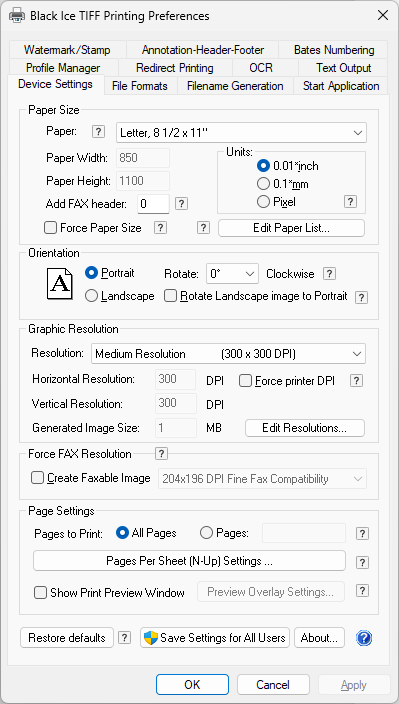Open the Paper size dropdown
Screen dimensions: 399x704
241,132
